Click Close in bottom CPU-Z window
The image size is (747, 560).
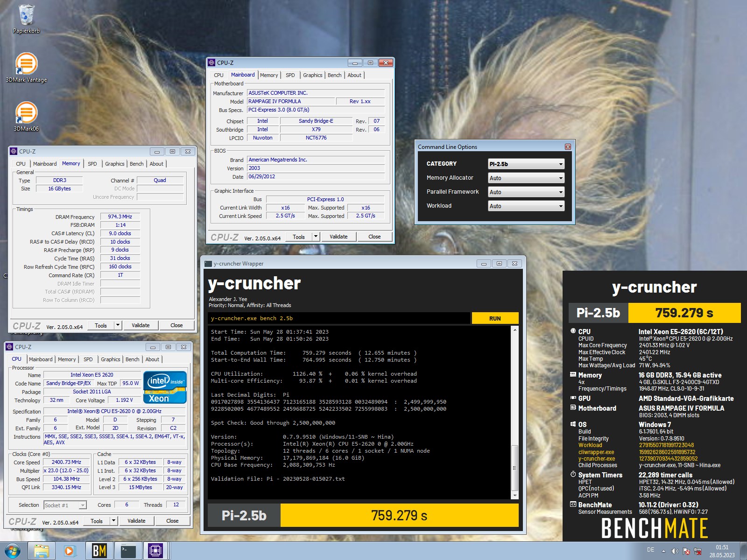point(172,521)
